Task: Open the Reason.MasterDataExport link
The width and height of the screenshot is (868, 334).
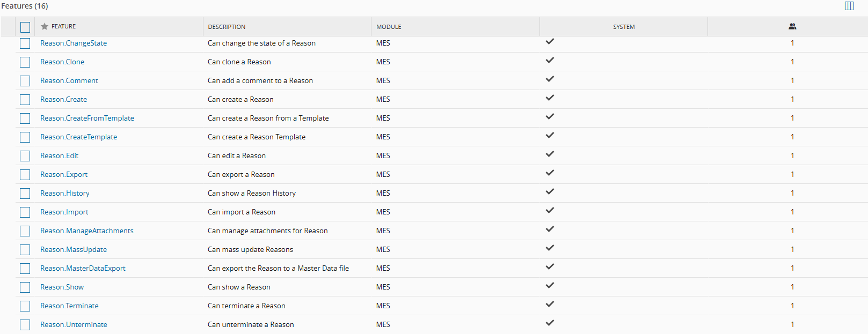Action: [83, 269]
